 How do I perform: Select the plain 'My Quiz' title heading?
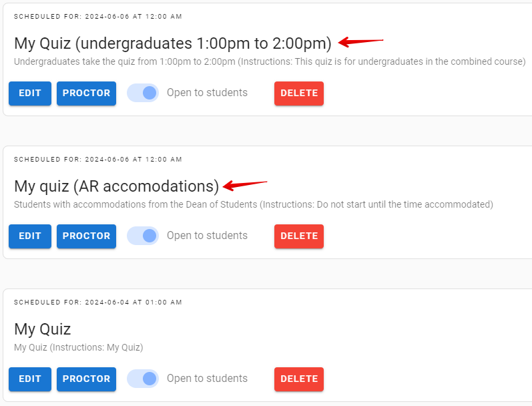pyautogui.click(x=42, y=329)
